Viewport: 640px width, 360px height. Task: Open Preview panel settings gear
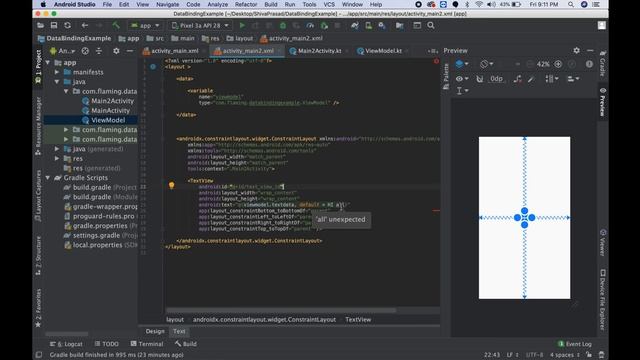pyautogui.click(x=576, y=51)
